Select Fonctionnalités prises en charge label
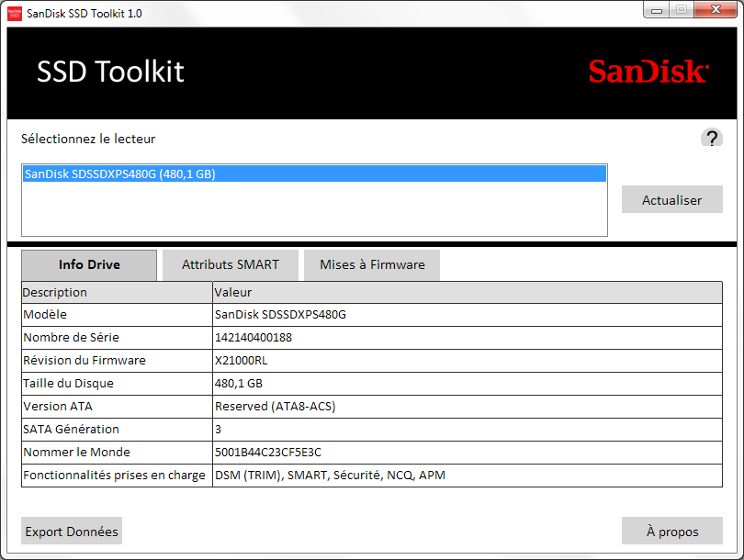 [114, 476]
